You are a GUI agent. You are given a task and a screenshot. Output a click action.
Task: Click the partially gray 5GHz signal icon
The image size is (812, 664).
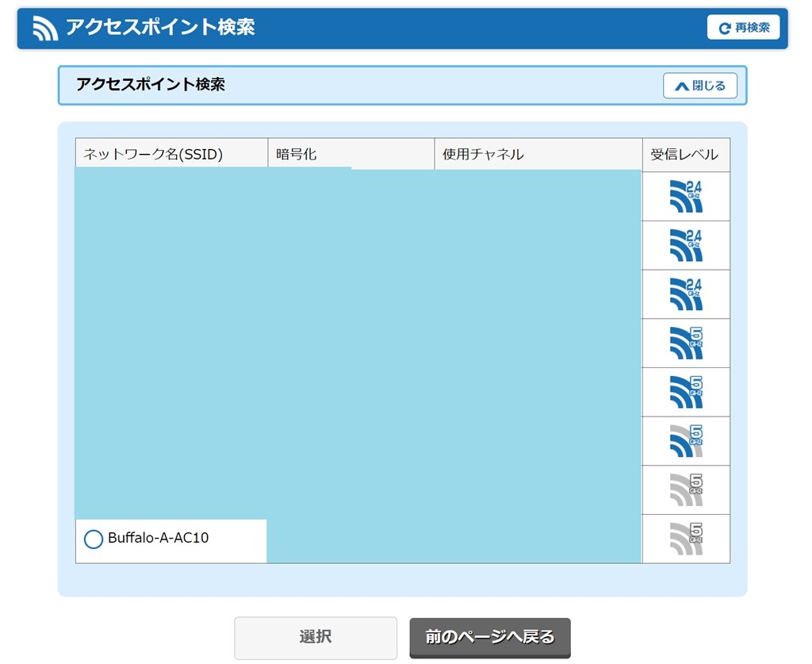(686, 441)
